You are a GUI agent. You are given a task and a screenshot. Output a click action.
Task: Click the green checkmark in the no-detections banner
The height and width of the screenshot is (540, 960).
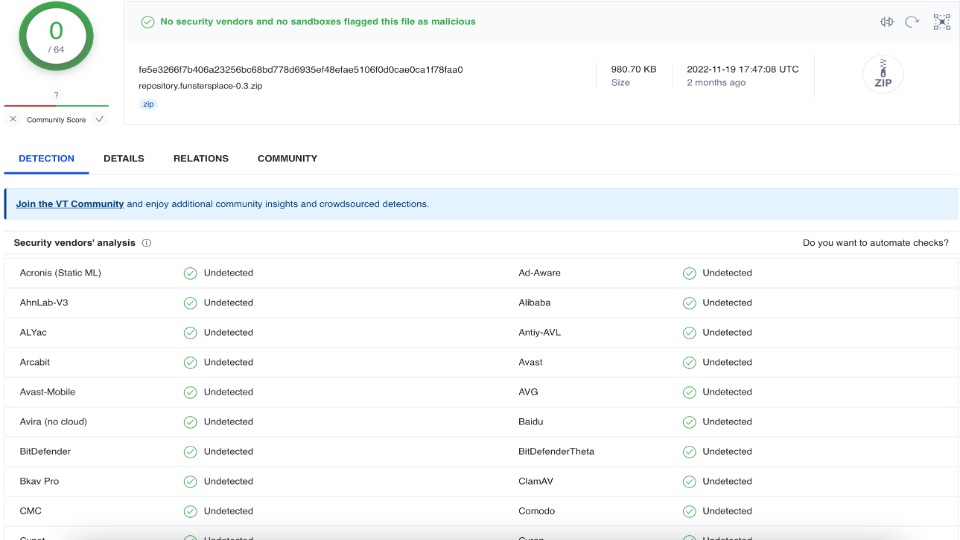coord(148,22)
